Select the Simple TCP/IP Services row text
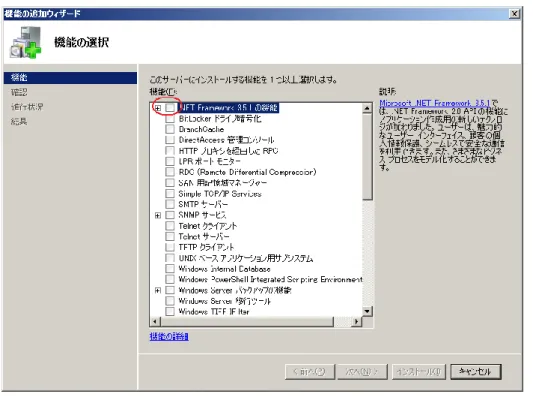 [220, 194]
